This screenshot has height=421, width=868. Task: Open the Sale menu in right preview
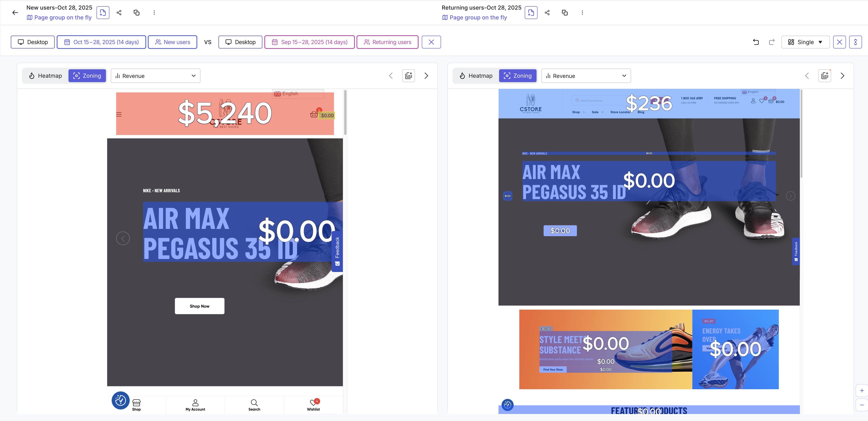pyautogui.click(x=597, y=112)
